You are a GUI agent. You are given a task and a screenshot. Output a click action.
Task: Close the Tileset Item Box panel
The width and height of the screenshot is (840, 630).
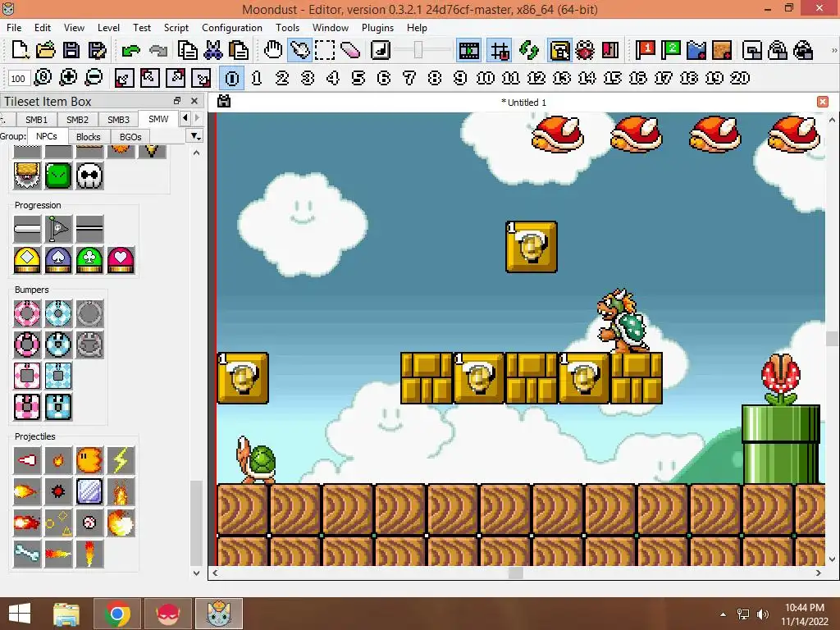[x=194, y=101]
